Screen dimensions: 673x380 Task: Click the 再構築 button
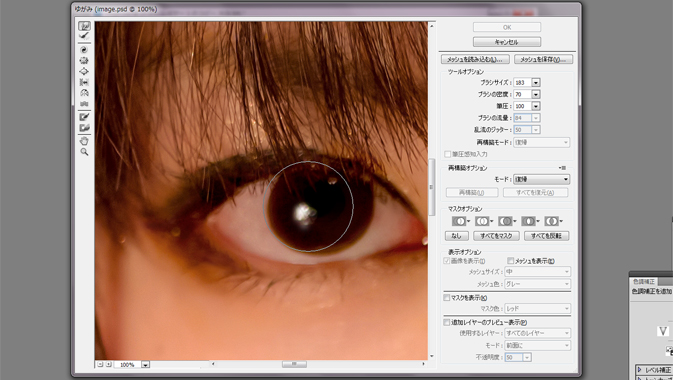[472, 192]
